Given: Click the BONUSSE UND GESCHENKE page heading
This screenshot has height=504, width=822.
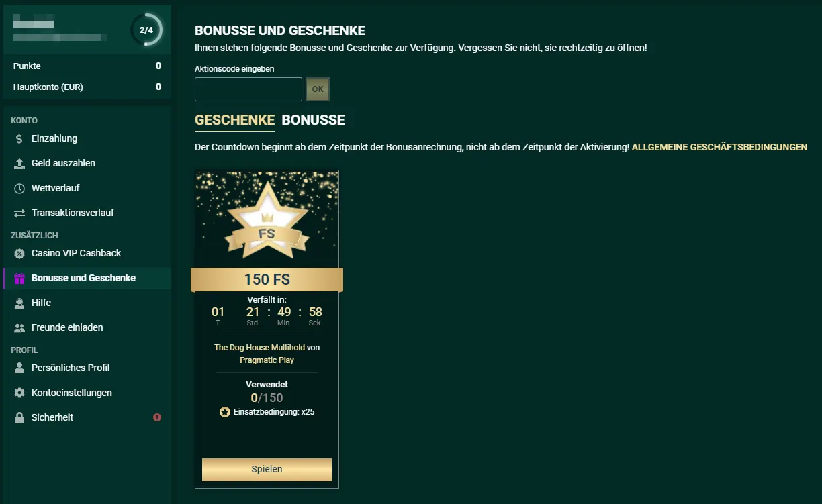Looking at the screenshot, I should coord(280,30).
